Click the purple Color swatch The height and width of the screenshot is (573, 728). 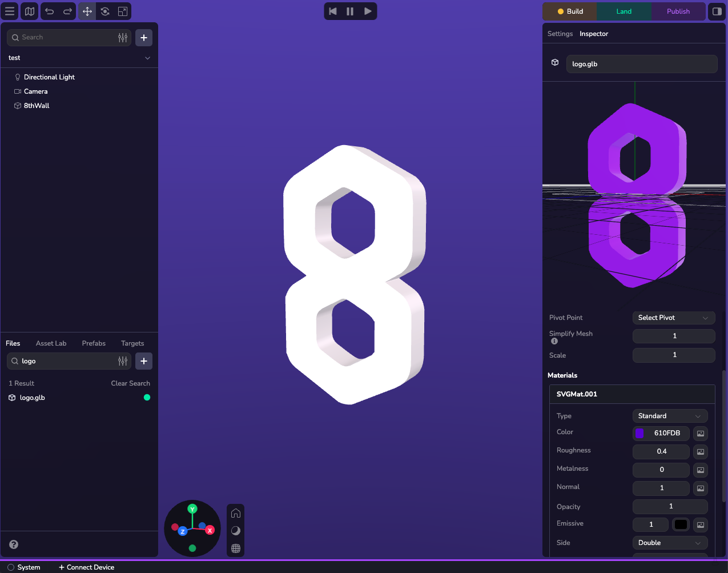click(640, 433)
